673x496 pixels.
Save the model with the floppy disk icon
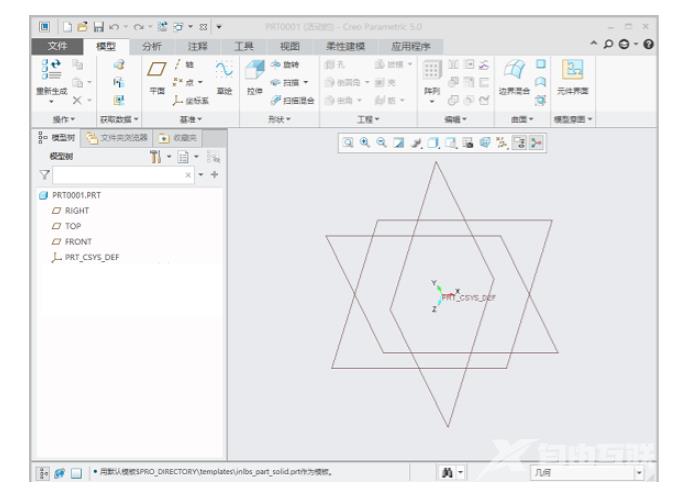[99, 27]
